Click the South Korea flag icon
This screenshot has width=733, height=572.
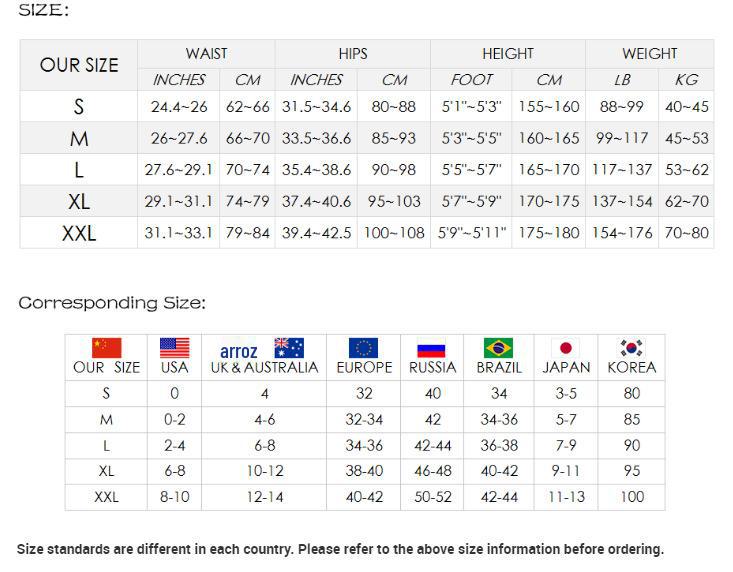coord(631,348)
